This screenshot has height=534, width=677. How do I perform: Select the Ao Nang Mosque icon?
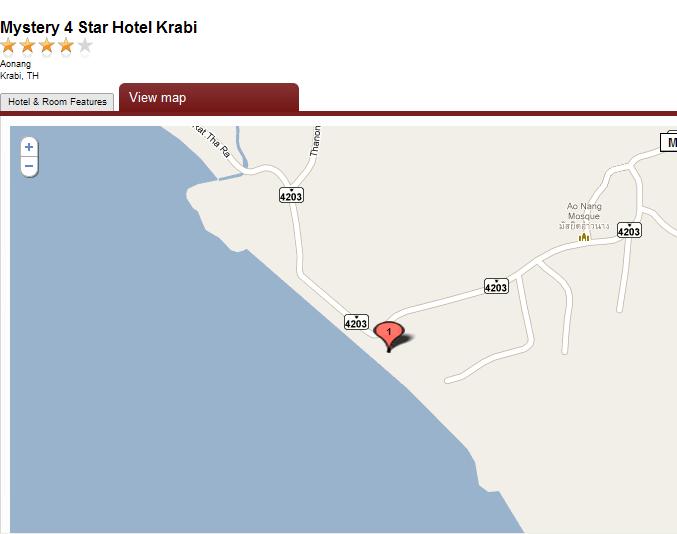tap(584, 237)
